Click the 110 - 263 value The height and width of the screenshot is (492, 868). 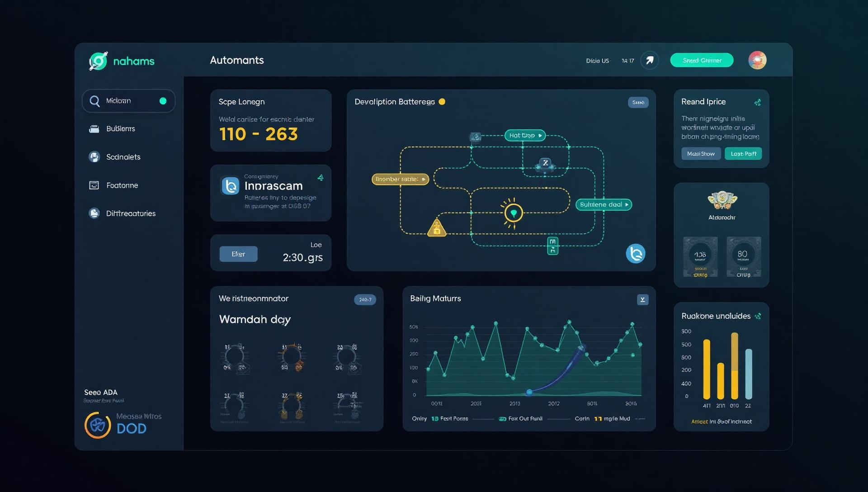click(x=259, y=134)
